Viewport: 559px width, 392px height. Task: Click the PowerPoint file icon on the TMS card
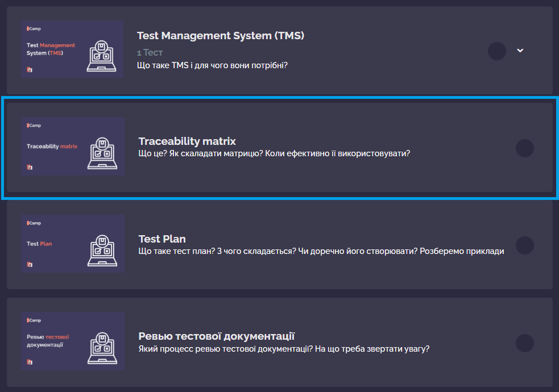(x=29, y=69)
